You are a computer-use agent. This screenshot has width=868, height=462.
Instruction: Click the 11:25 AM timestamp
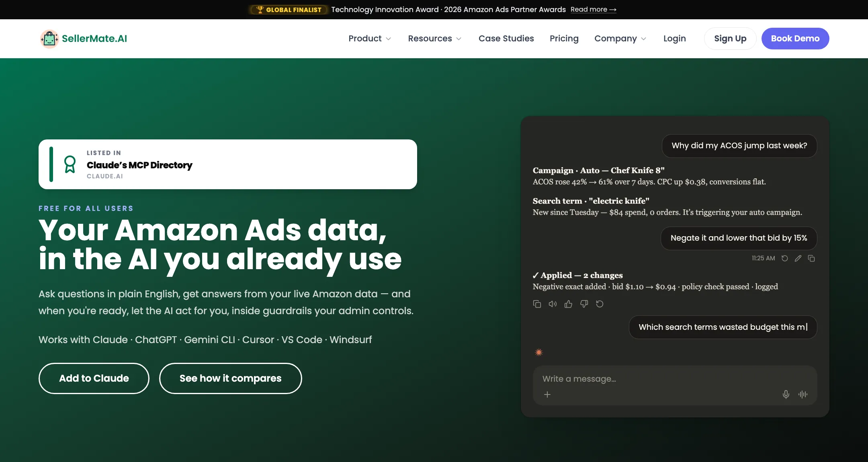[x=763, y=258]
